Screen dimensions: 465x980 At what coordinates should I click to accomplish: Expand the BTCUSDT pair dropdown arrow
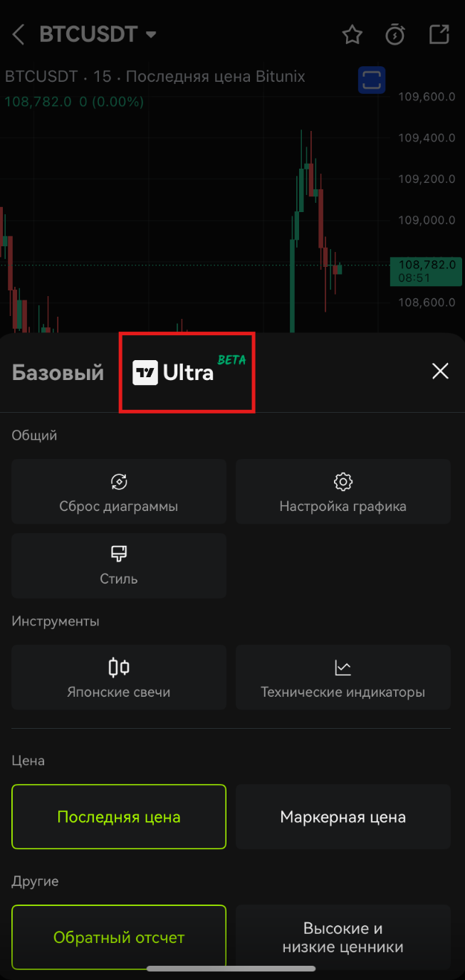pyautogui.click(x=150, y=34)
